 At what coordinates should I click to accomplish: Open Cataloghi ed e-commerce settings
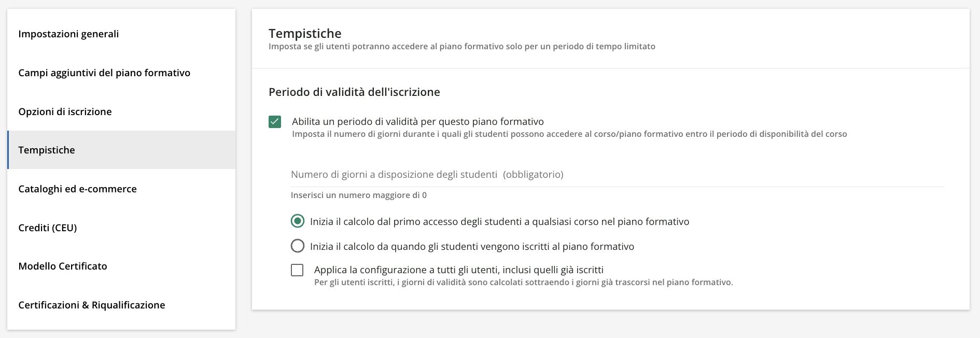[x=77, y=189]
